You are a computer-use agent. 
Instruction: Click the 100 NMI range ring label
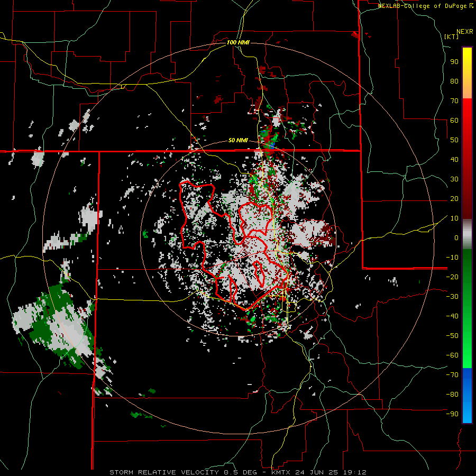[238, 42]
